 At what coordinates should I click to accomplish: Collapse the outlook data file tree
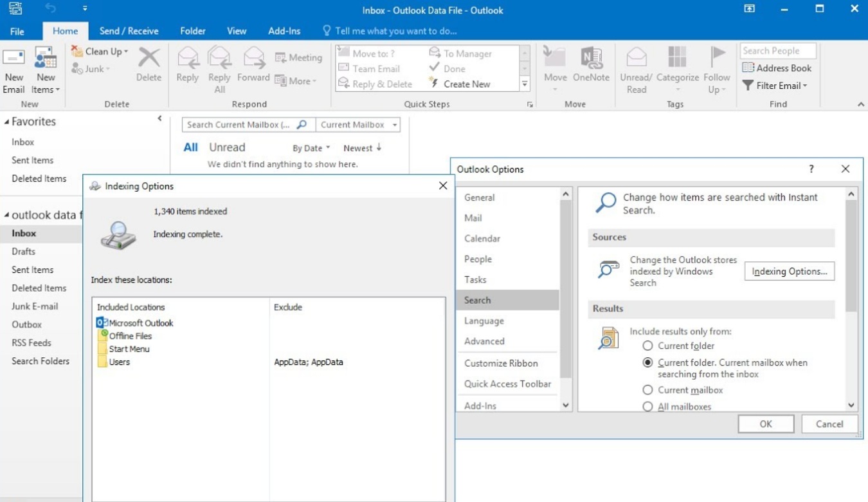tap(6, 215)
